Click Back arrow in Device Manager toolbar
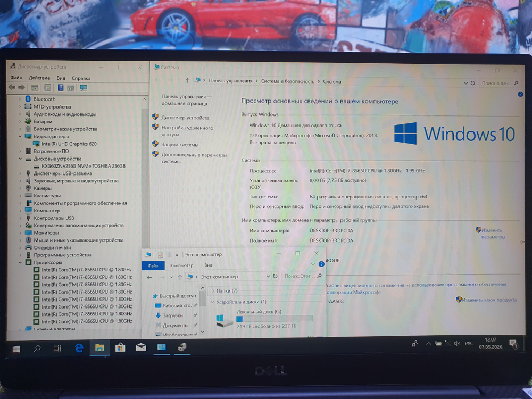Viewport: 532px width, 399px height. coord(12,88)
